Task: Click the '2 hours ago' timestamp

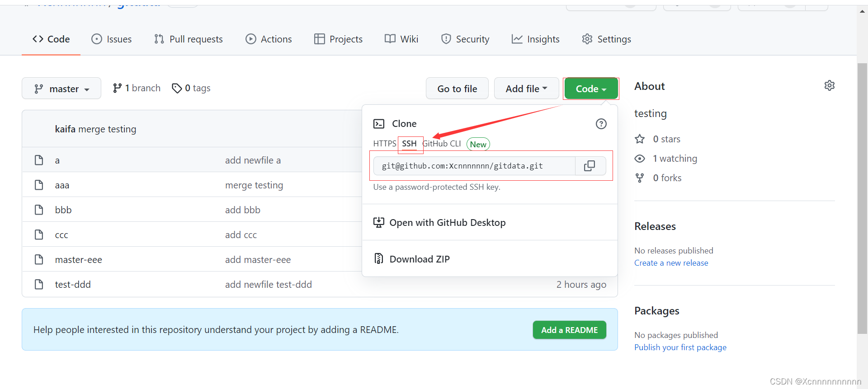Action: [581, 285]
